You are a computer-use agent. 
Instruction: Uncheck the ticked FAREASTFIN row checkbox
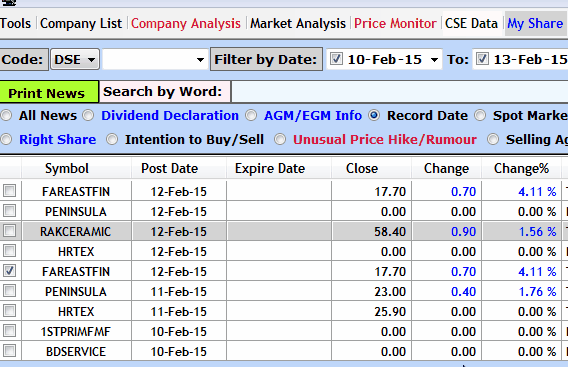(9, 271)
